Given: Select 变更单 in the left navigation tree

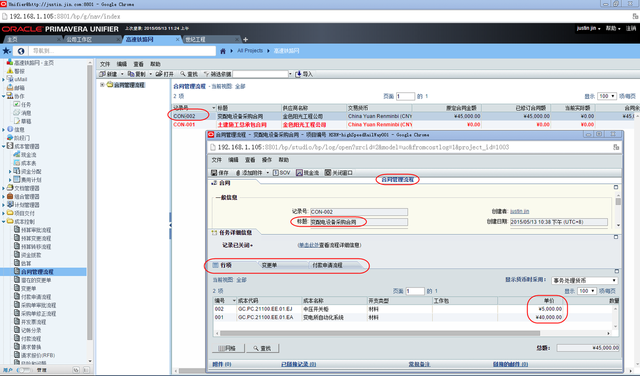Looking at the screenshot, I should click(28, 288).
